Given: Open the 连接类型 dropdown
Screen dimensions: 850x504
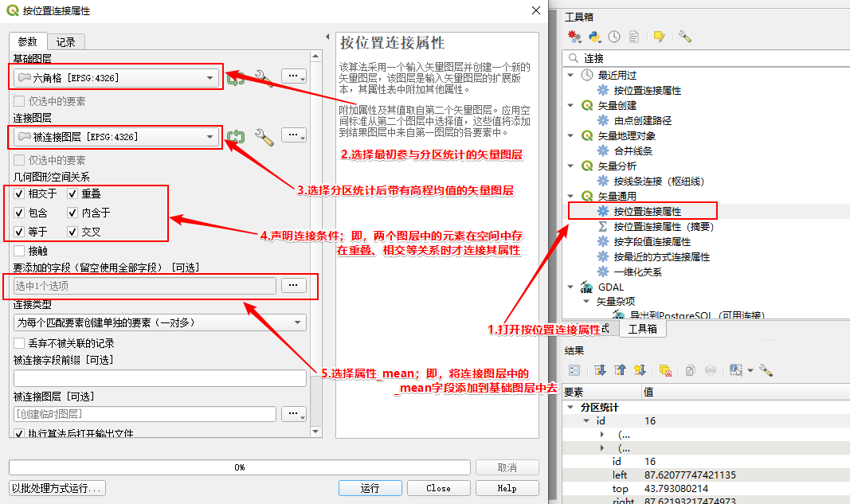Looking at the screenshot, I should 159,322.
